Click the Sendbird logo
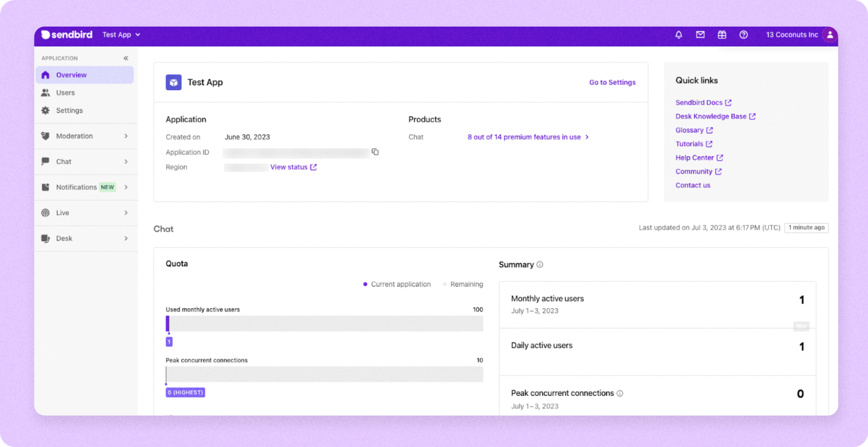This screenshot has width=868, height=447. (x=67, y=34)
